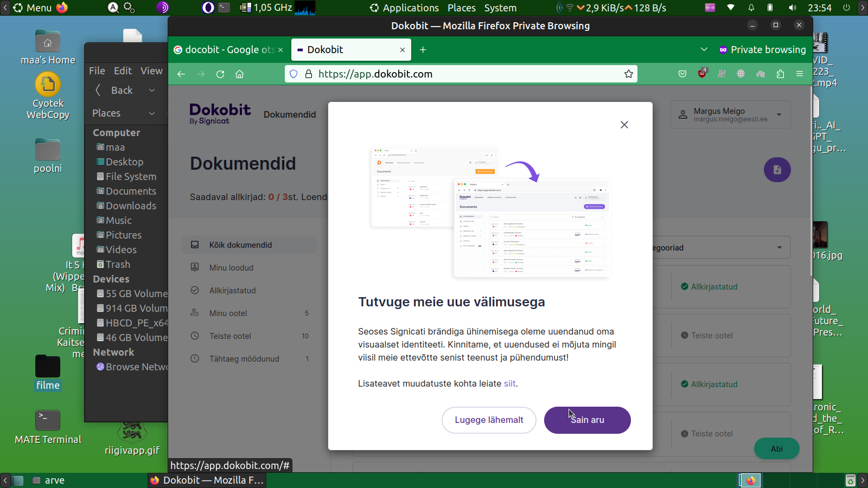
Task: Open the Firefox hamburger application menu
Action: coord(800,74)
